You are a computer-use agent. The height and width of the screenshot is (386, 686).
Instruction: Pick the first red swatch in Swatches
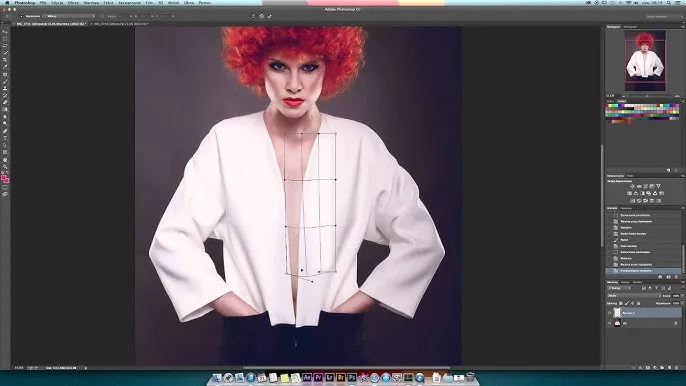[606, 105]
